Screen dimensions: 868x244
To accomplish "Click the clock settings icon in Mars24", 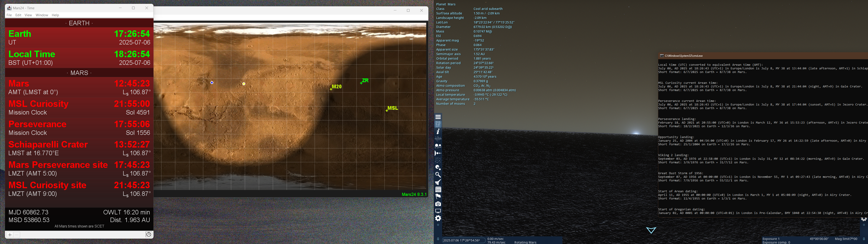I will 148,235.
